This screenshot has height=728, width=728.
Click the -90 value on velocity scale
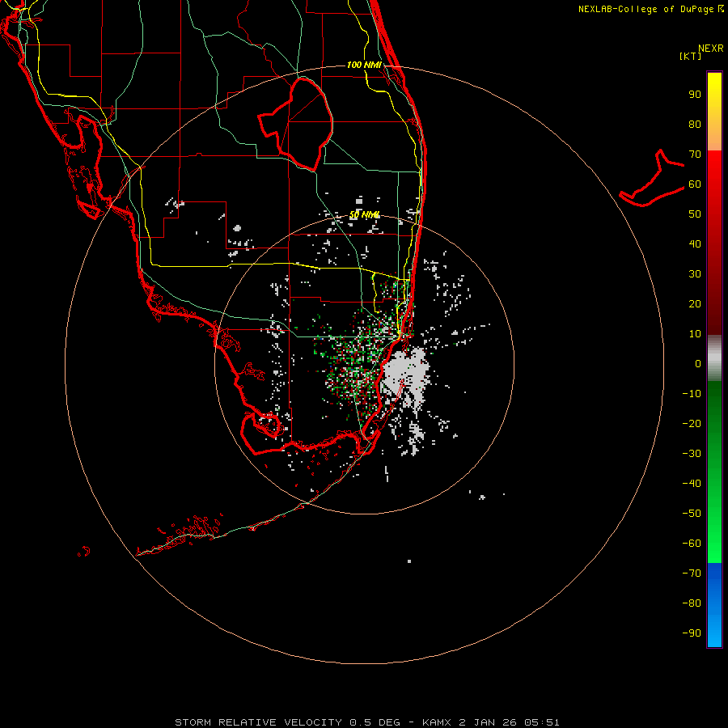(692, 633)
